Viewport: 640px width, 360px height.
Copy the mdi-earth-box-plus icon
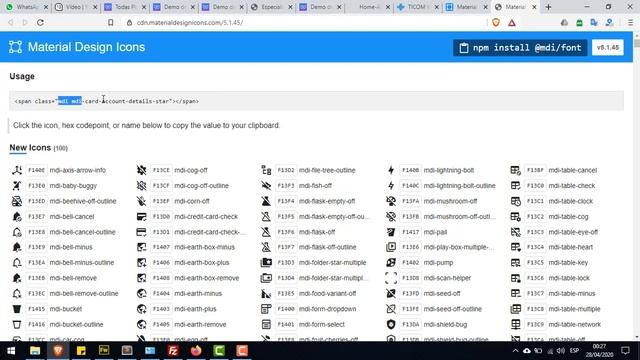[142, 262]
